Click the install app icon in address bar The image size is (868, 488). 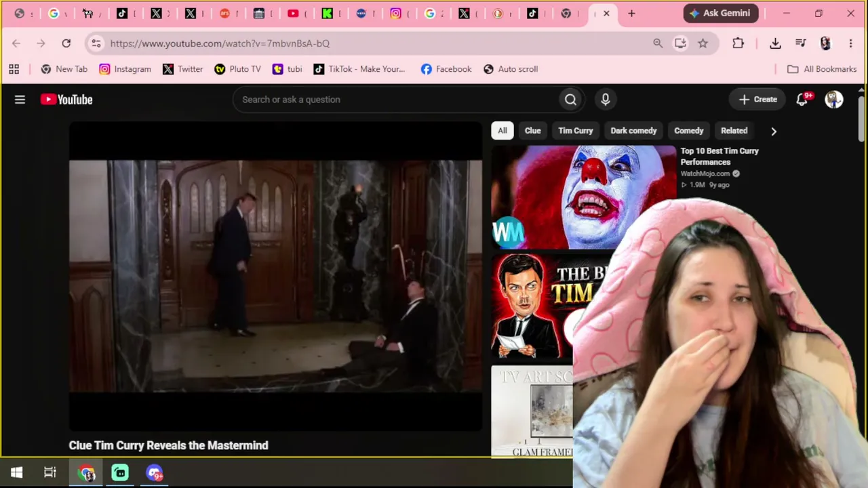coord(680,43)
